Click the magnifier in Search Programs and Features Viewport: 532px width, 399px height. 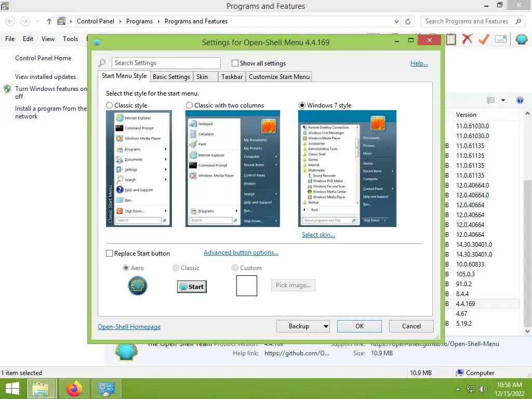(518, 21)
